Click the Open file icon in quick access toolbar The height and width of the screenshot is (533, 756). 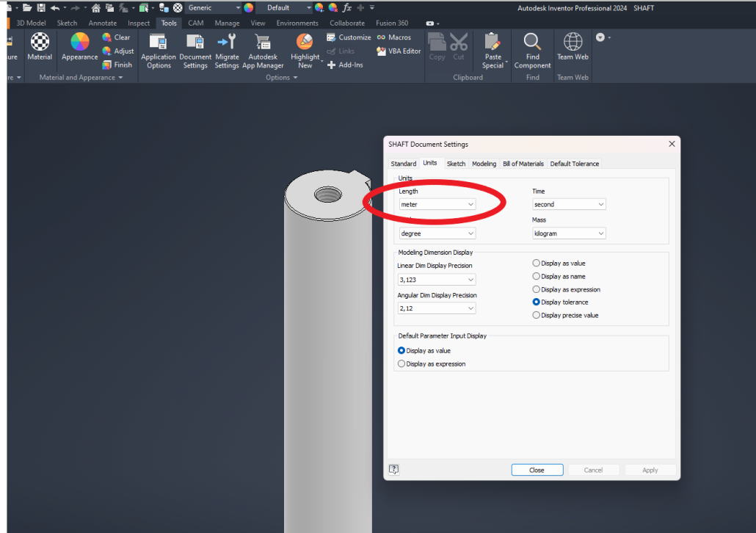27,8
